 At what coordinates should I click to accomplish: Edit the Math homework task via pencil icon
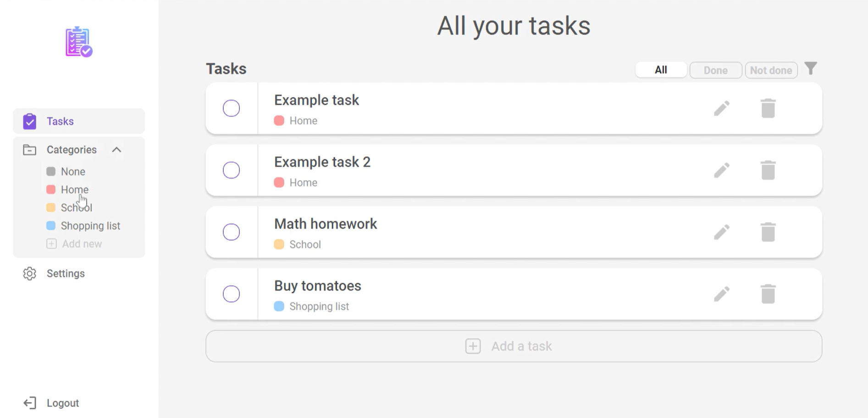(721, 232)
